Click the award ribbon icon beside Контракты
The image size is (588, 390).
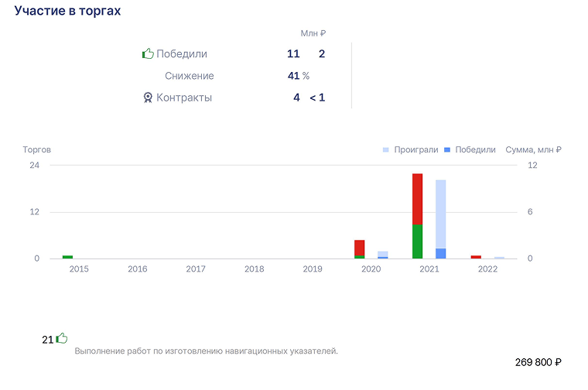[148, 97]
